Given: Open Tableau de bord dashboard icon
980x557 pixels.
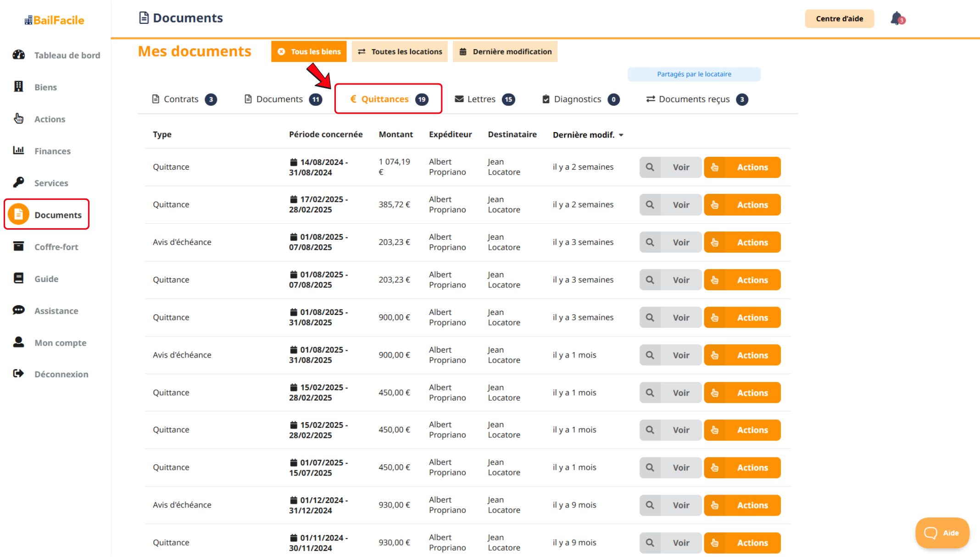Looking at the screenshot, I should (x=18, y=55).
